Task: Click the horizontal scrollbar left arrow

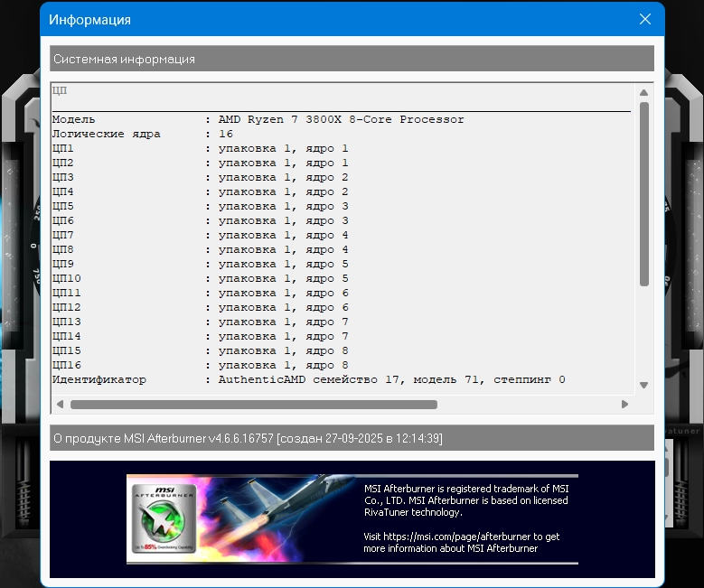Action: [x=60, y=405]
